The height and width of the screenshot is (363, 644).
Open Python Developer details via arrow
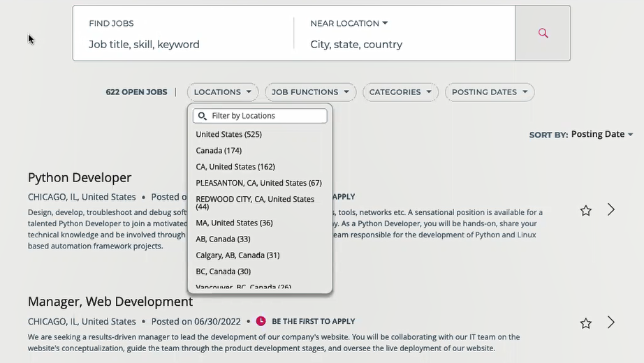coord(611,209)
